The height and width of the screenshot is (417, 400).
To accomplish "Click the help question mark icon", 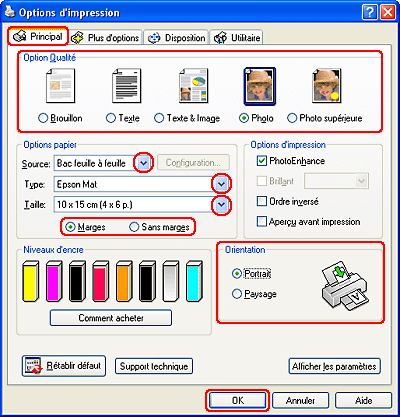I will (370, 13).
